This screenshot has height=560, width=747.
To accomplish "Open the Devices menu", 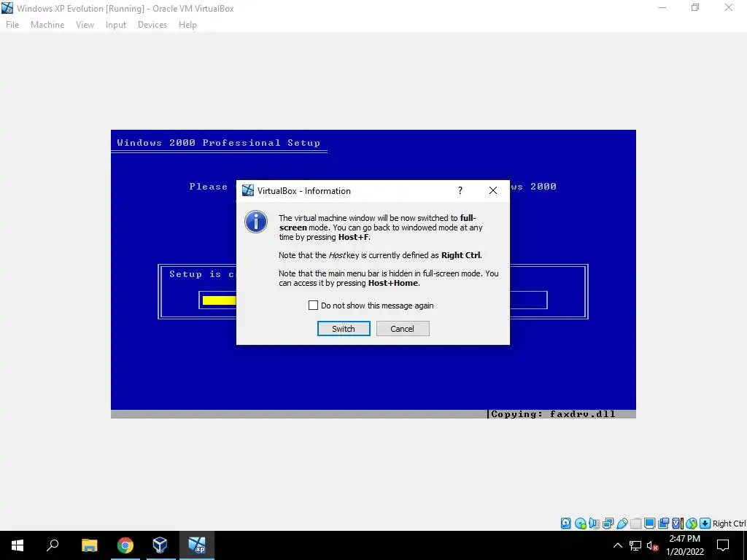I will tap(152, 25).
